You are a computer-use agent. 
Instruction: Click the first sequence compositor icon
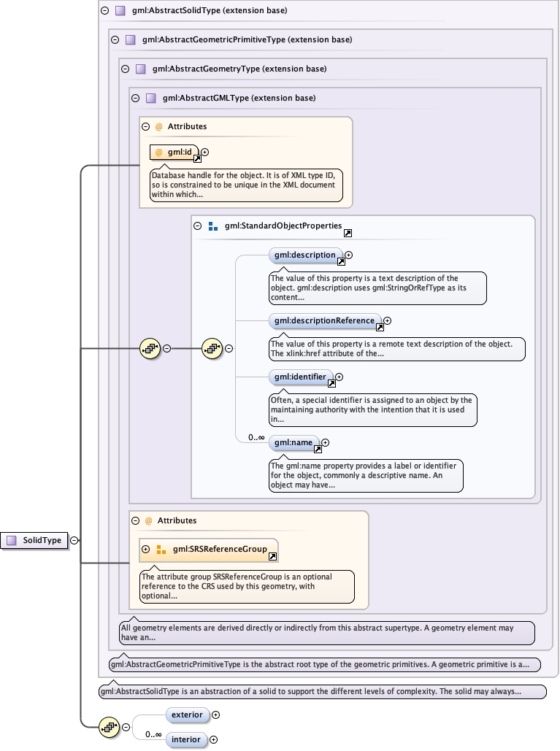(150, 349)
